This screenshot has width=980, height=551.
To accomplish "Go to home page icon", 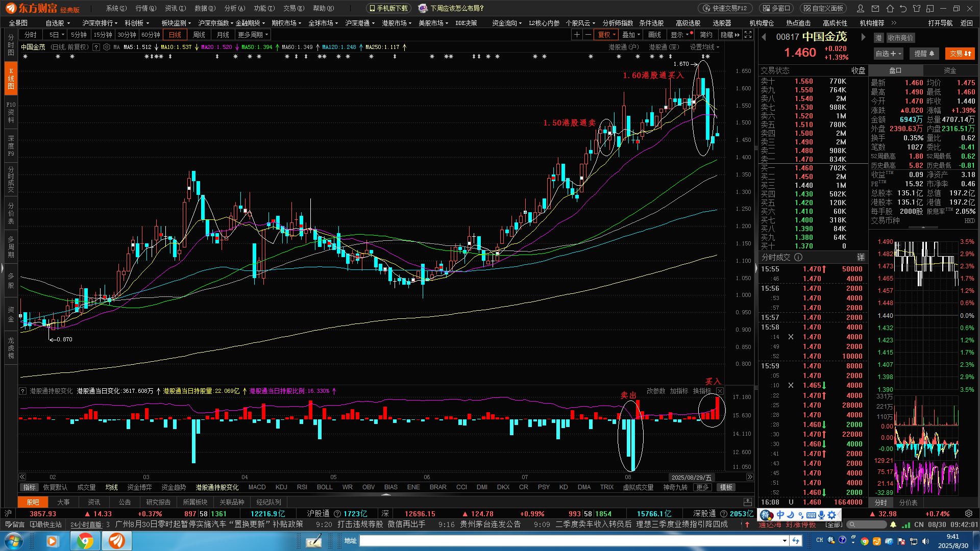I will click(890, 8).
